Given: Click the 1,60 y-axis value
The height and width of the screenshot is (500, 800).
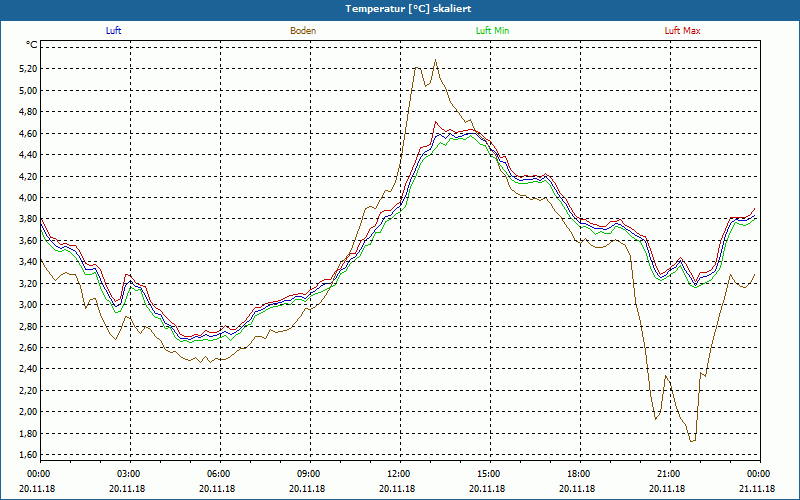Looking at the screenshot, I should (x=29, y=455).
